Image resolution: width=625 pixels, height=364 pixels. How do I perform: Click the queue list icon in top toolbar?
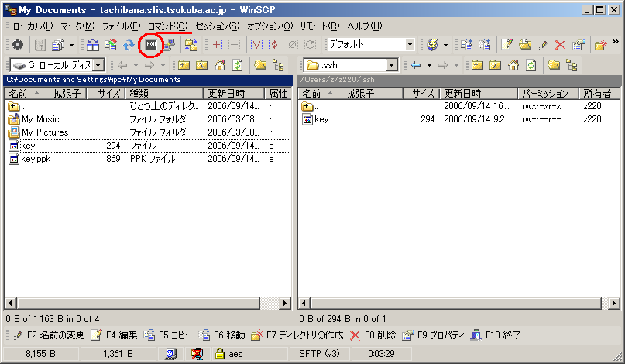(x=58, y=45)
